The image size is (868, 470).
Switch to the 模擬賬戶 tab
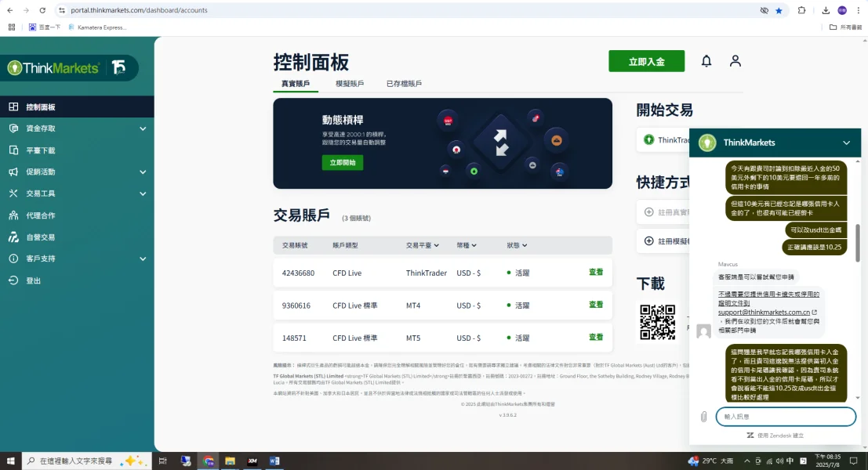[x=350, y=84]
